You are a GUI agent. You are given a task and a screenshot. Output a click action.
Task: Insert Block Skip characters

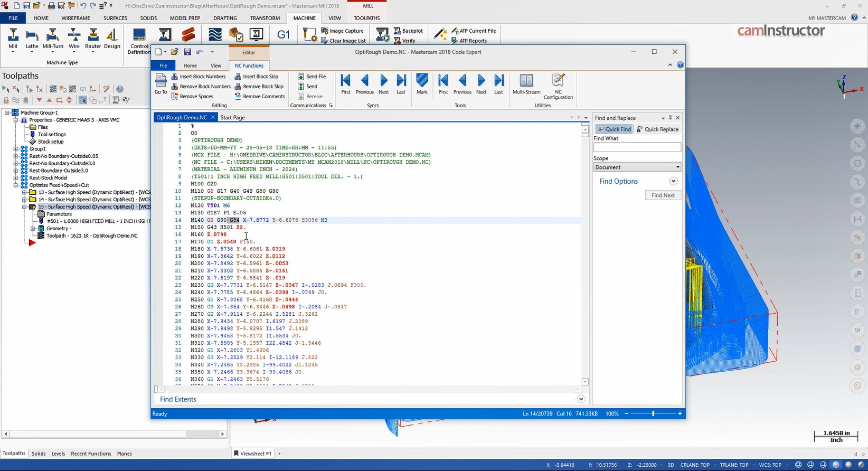click(x=257, y=77)
